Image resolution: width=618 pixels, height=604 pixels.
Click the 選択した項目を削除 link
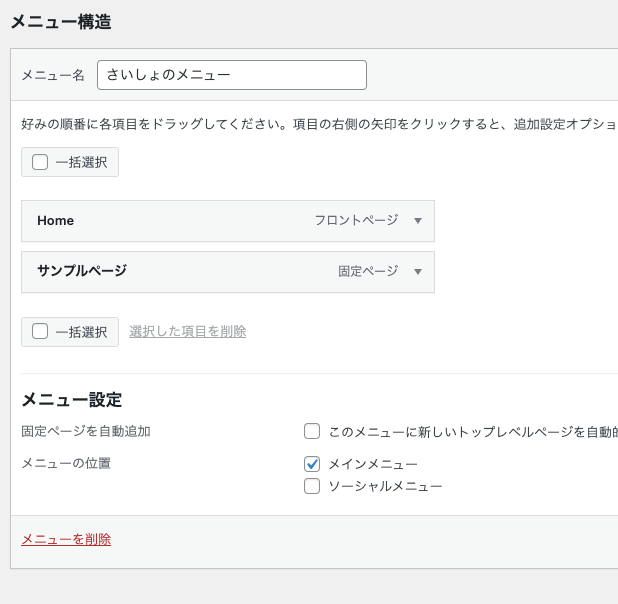187,332
